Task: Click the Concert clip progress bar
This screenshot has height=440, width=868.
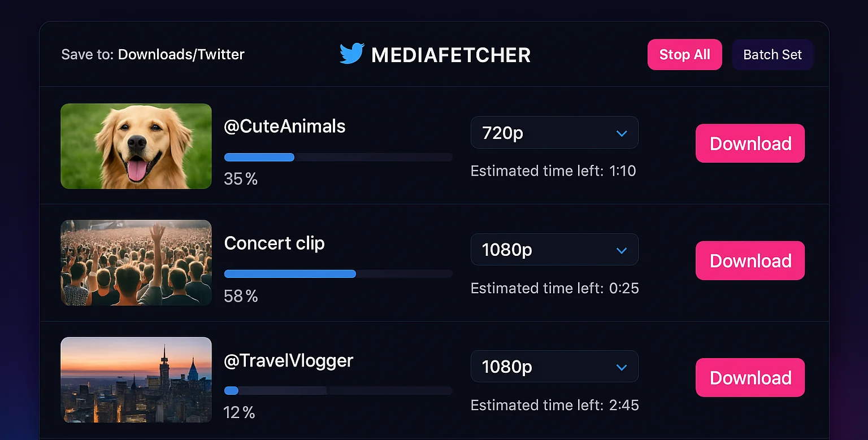Action: [338, 274]
